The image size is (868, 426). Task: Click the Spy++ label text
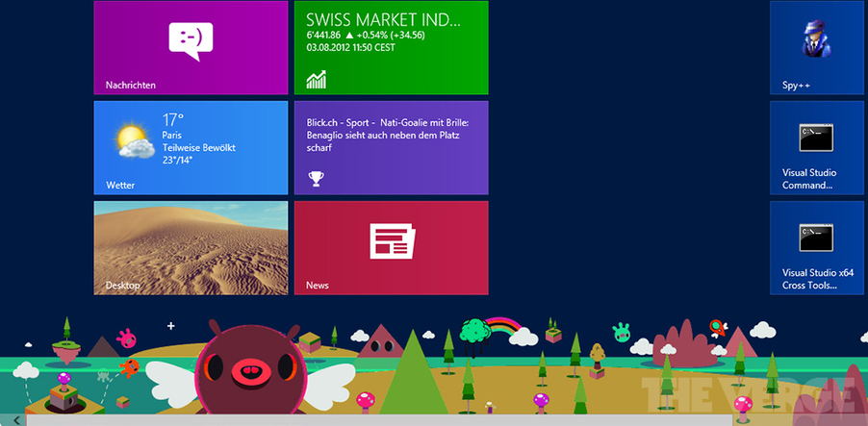pos(796,86)
